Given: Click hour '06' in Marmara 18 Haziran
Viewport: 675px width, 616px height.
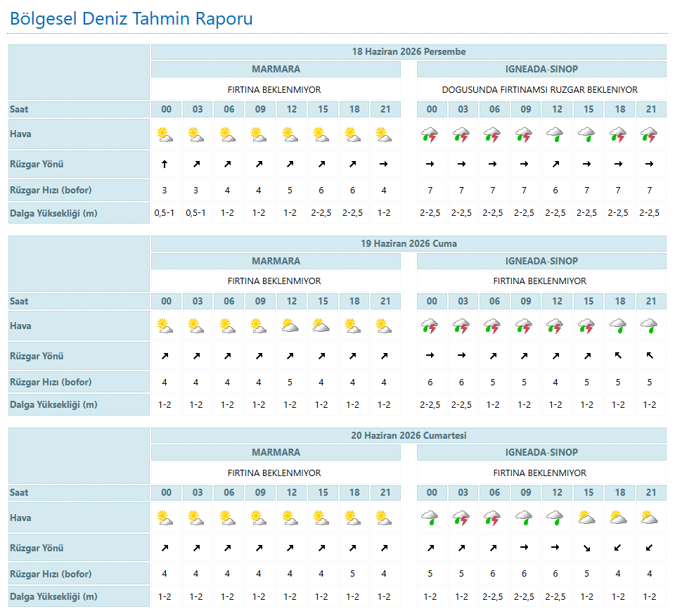Looking at the screenshot, I should point(229,109).
